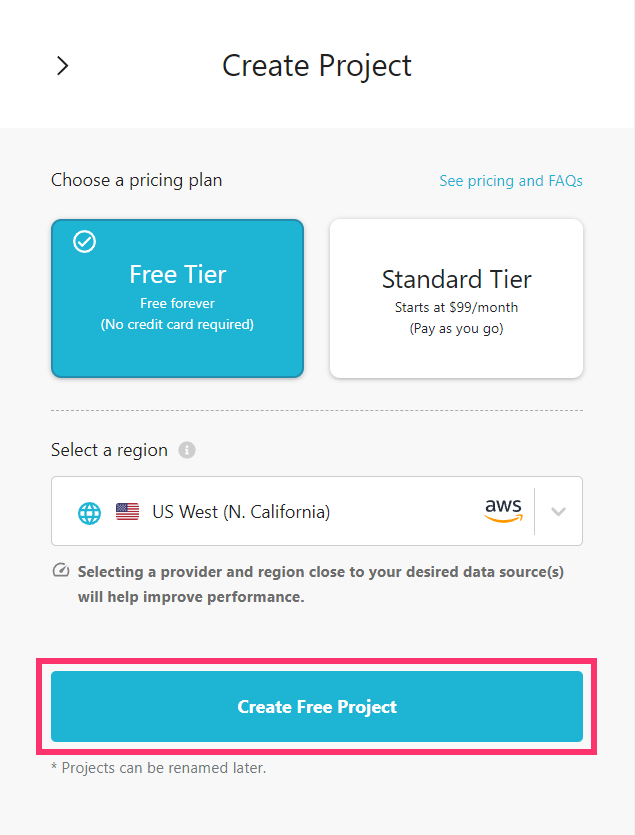Screen dimensions: 635x835
Task: Click the US flag icon
Action: 127,512
